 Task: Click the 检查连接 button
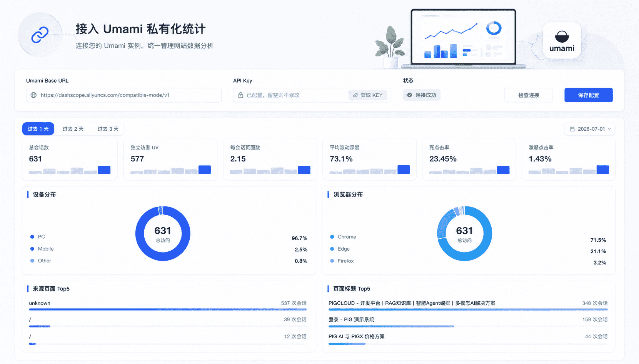click(529, 95)
